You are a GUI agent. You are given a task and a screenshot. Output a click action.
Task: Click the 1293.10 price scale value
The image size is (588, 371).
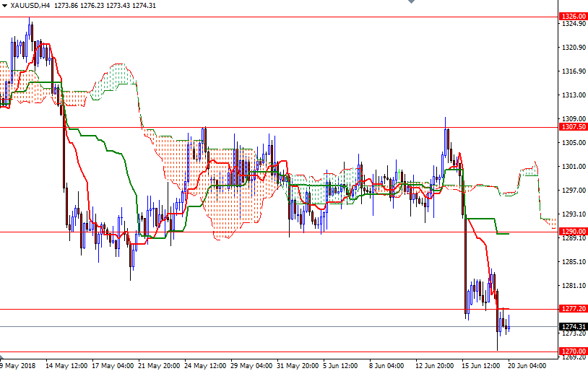tap(574, 214)
